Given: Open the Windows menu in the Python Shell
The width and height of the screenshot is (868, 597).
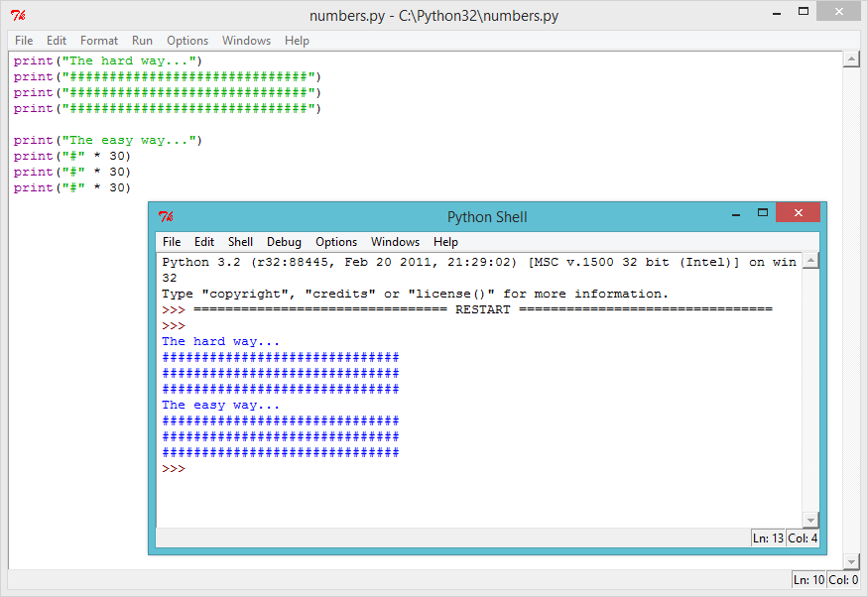Looking at the screenshot, I should pyautogui.click(x=395, y=241).
